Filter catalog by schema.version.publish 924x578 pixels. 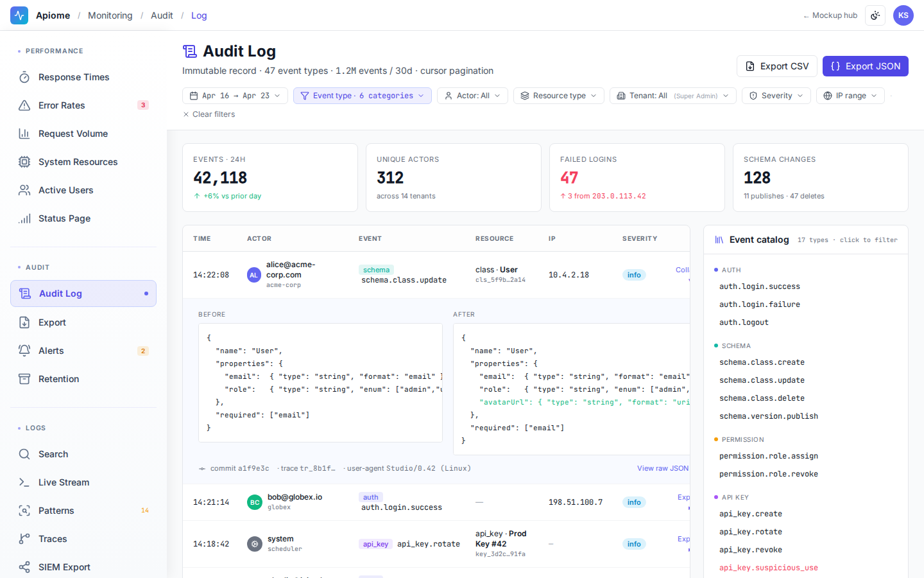[769, 416]
